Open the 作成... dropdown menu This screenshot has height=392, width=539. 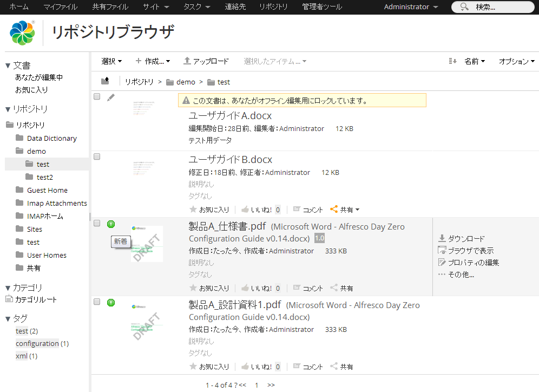point(153,61)
